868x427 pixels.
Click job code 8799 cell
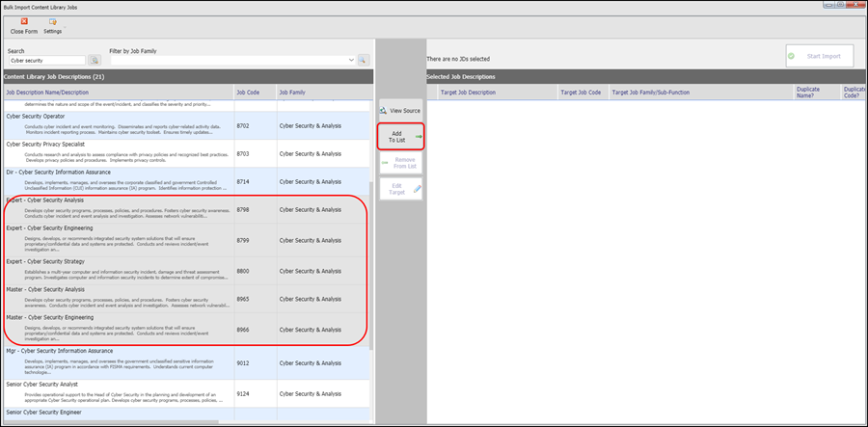[256, 240]
